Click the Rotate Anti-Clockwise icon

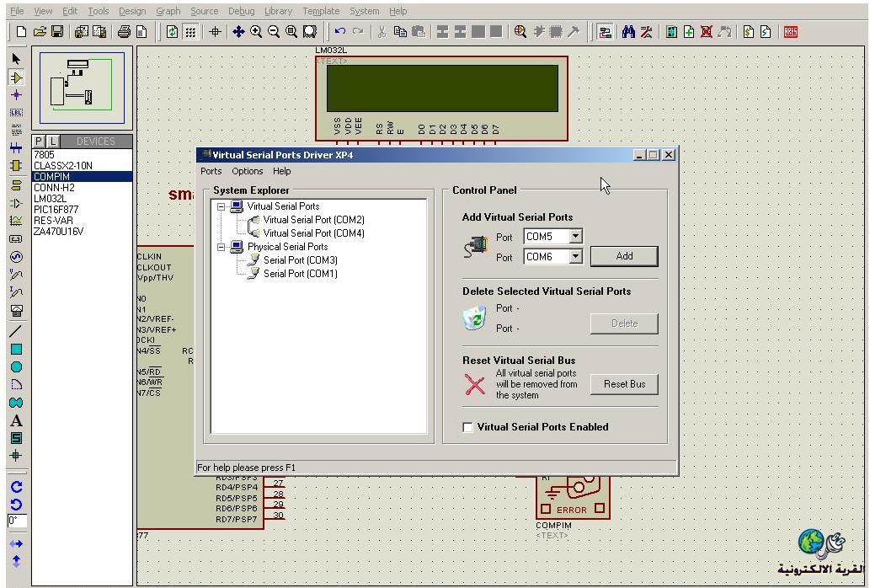tap(16, 505)
